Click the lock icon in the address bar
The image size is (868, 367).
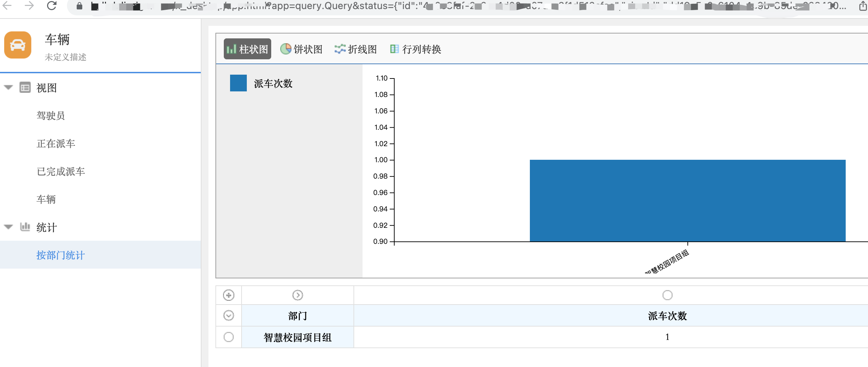tap(79, 6)
